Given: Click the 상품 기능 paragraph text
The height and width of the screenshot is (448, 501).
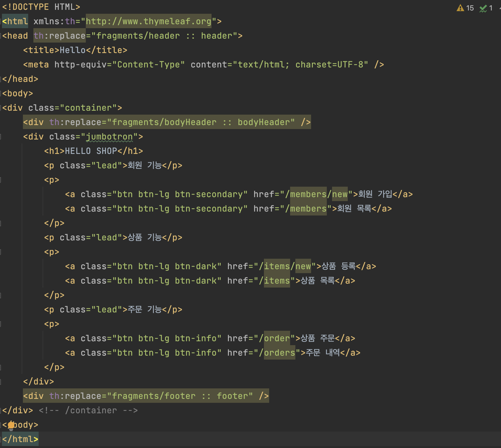Looking at the screenshot, I should pyautogui.click(x=145, y=237).
